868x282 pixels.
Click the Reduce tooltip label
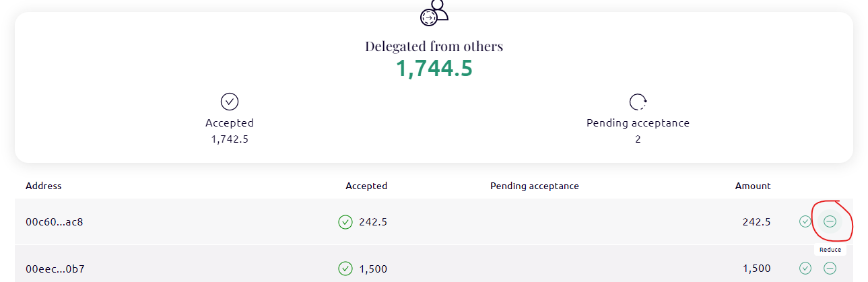[x=830, y=250]
